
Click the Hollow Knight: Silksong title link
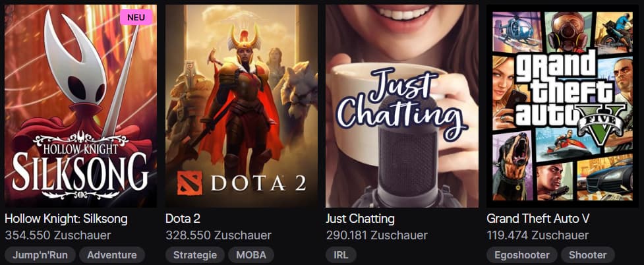[66, 219]
